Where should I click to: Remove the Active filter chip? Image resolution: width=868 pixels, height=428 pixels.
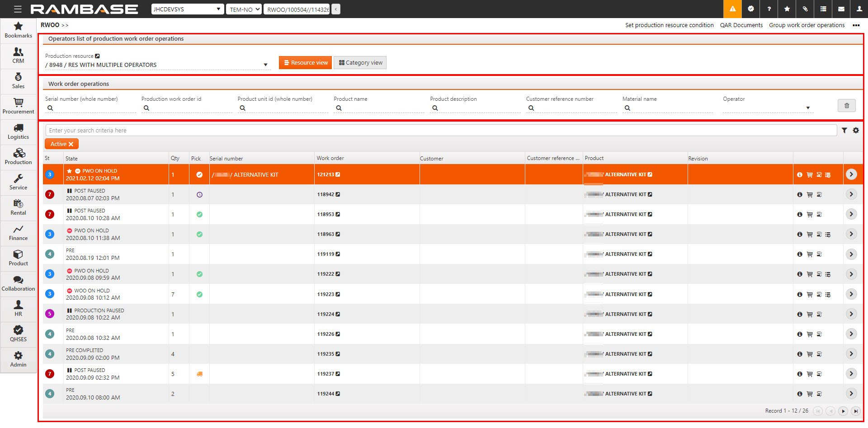pos(71,144)
